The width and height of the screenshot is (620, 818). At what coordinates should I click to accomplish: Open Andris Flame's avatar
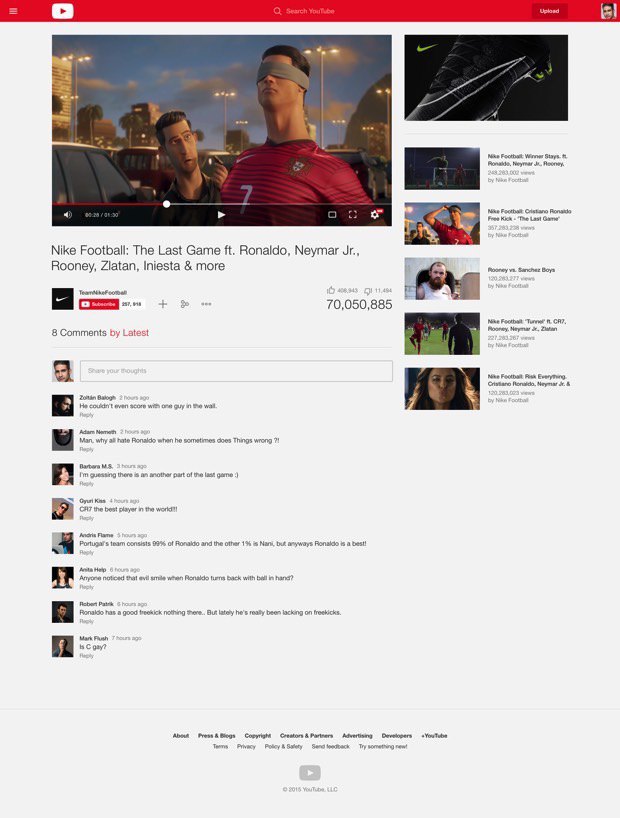(63, 543)
